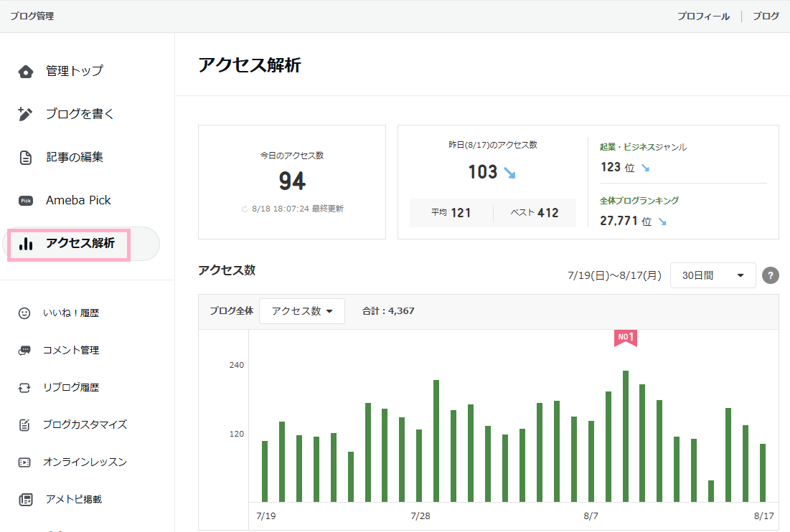This screenshot has width=790, height=532.
Task: Click the アクセス数 section heading
Action: coord(227,270)
